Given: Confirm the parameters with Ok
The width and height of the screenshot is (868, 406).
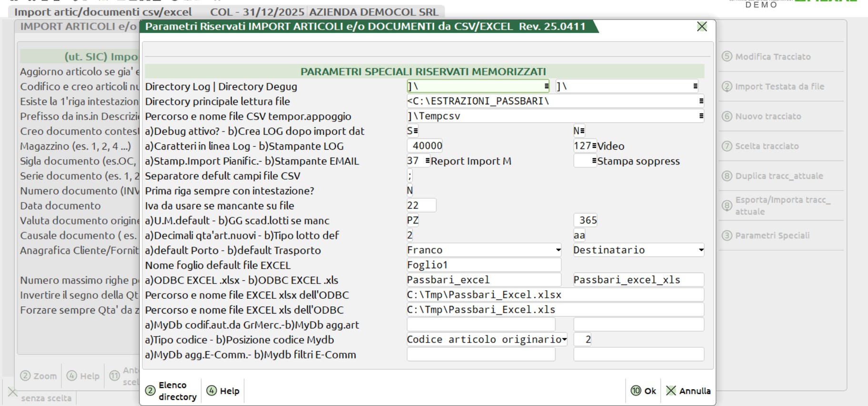Looking at the screenshot, I should (x=643, y=391).
